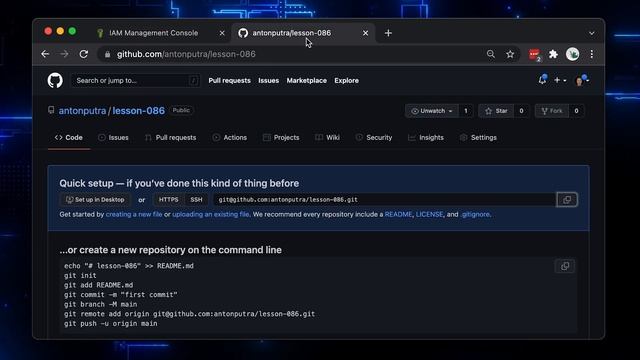Go back with the browser back arrow
640x360 pixels.
[x=45, y=54]
